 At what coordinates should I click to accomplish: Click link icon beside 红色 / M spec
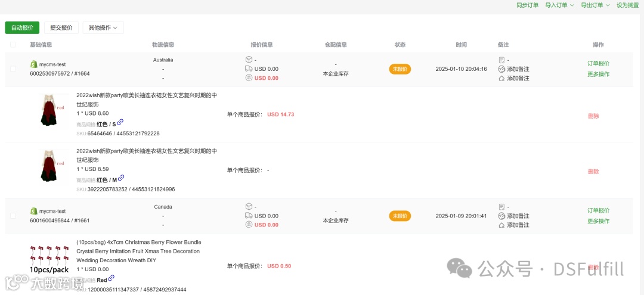pyautogui.click(x=121, y=178)
